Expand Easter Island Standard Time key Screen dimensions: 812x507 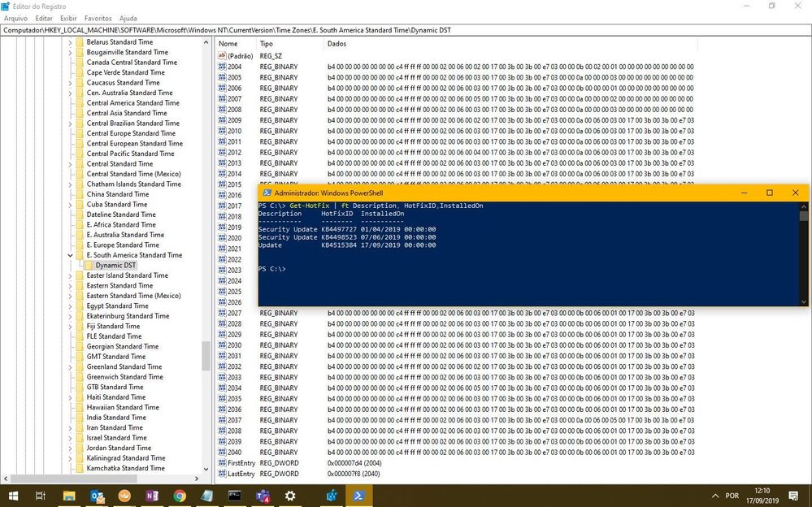70,276
